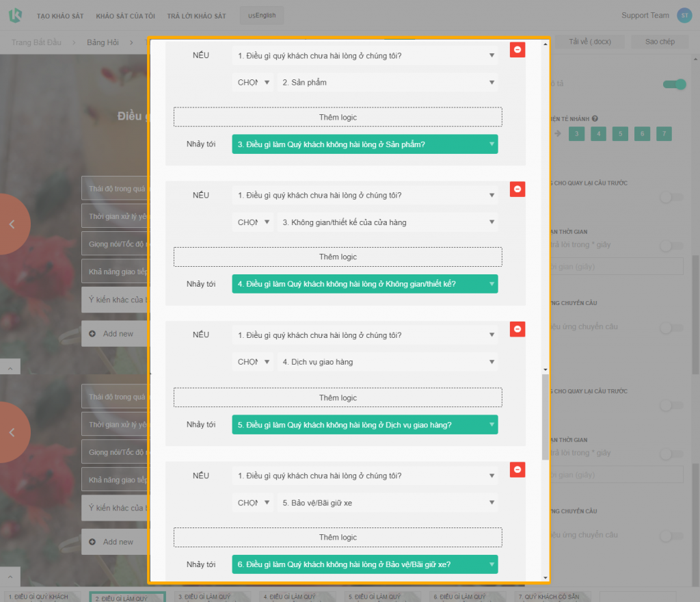Select upper 'Ý kiến khác của' answer option
Viewport: 700px width, 602px height.
(115, 300)
